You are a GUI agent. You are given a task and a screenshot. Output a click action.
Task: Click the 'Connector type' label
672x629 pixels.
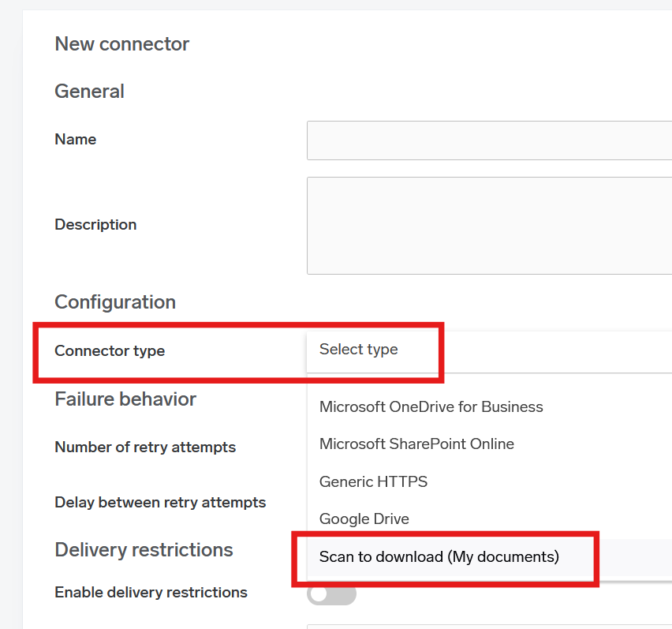point(110,351)
